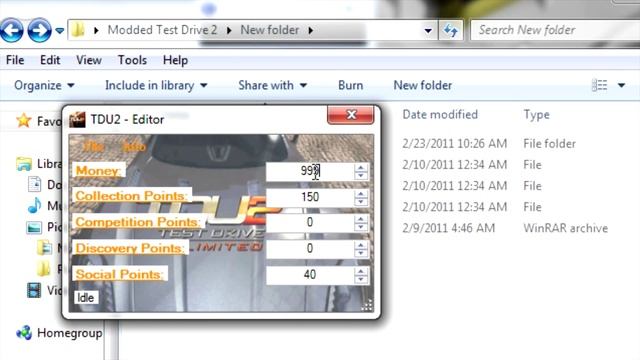Click the Favorites star icon

[x=24, y=120]
